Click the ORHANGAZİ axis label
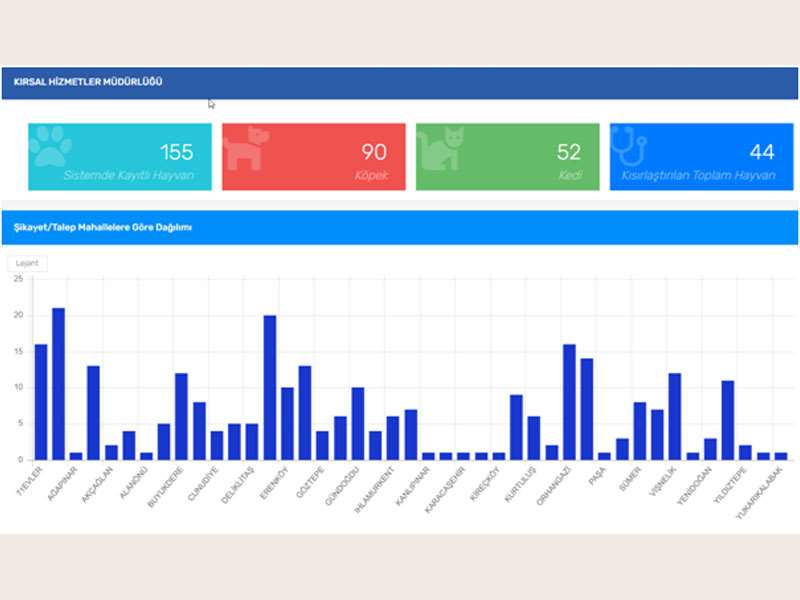Viewport: 800px width, 600px height. coord(554,486)
